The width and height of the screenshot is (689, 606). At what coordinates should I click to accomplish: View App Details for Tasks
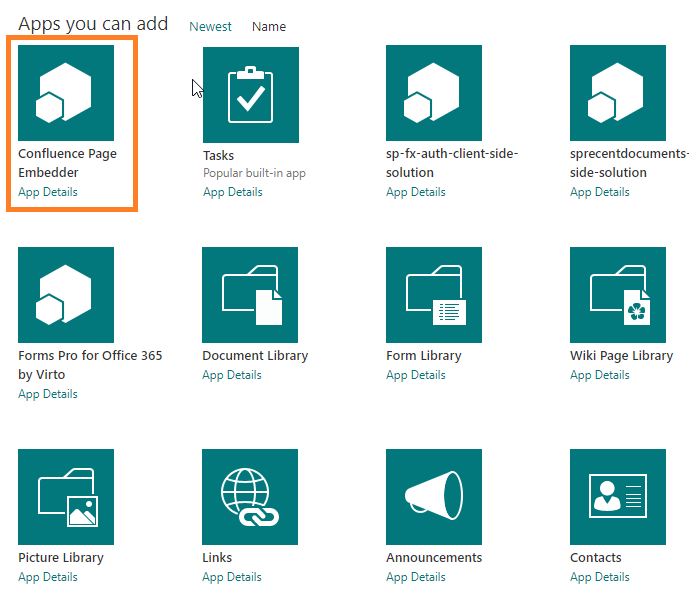(232, 192)
